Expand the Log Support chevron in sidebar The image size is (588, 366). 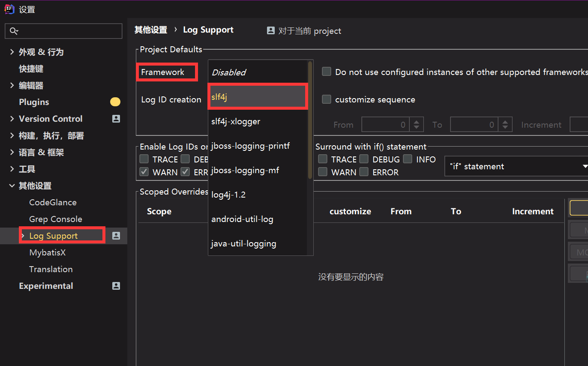23,236
